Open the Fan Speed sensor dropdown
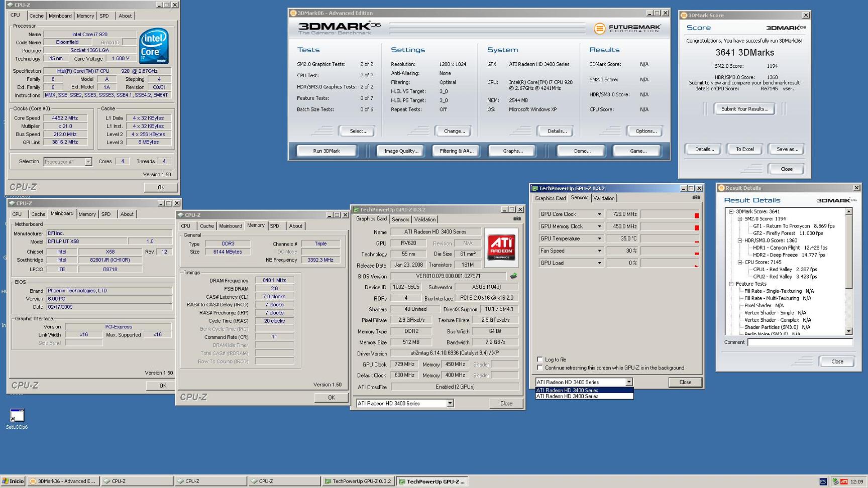Viewport: 868px width, 488px height. click(x=599, y=251)
